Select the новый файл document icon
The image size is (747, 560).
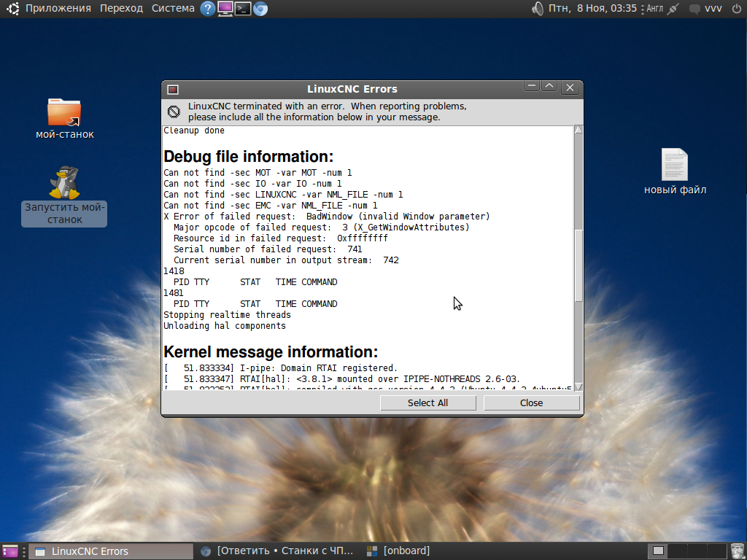click(675, 171)
